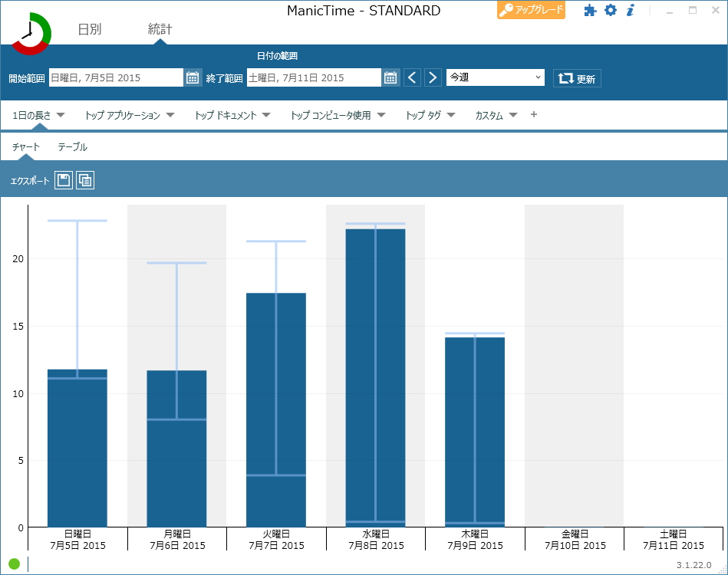Click the plugins puzzle piece icon
The image size is (728, 575).
point(589,11)
